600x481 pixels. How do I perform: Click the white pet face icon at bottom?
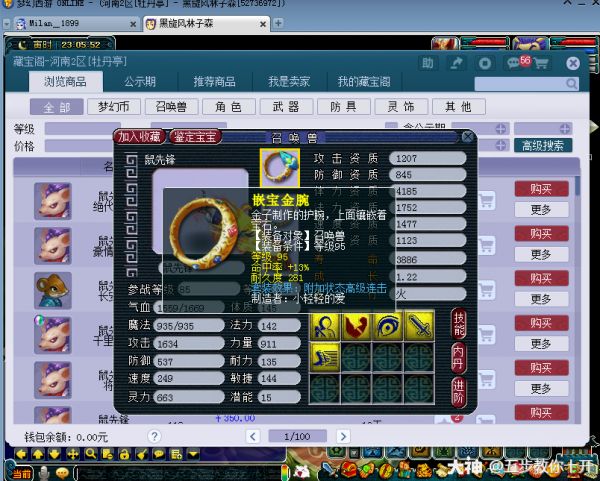[x=301, y=471]
